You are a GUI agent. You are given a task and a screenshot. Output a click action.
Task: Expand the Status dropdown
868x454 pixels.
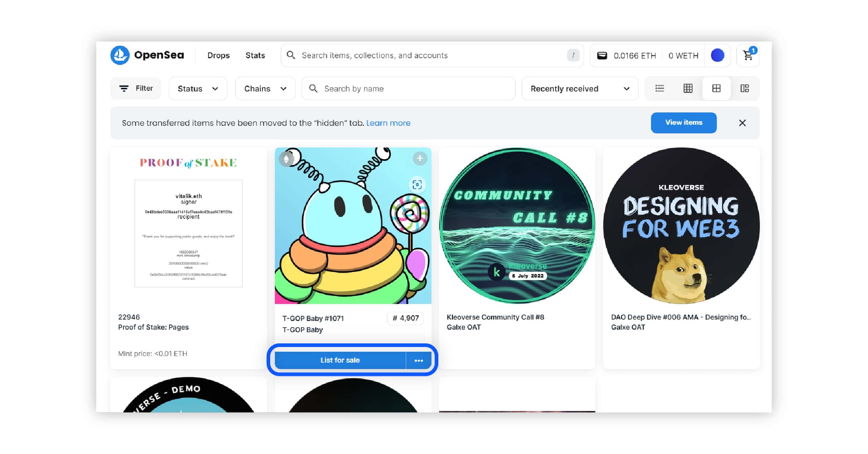(198, 89)
